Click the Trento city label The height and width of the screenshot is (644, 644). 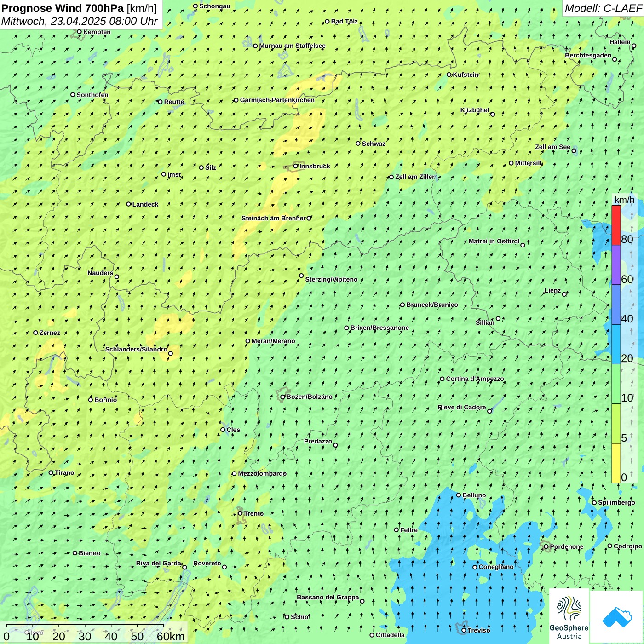pos(254,513)
